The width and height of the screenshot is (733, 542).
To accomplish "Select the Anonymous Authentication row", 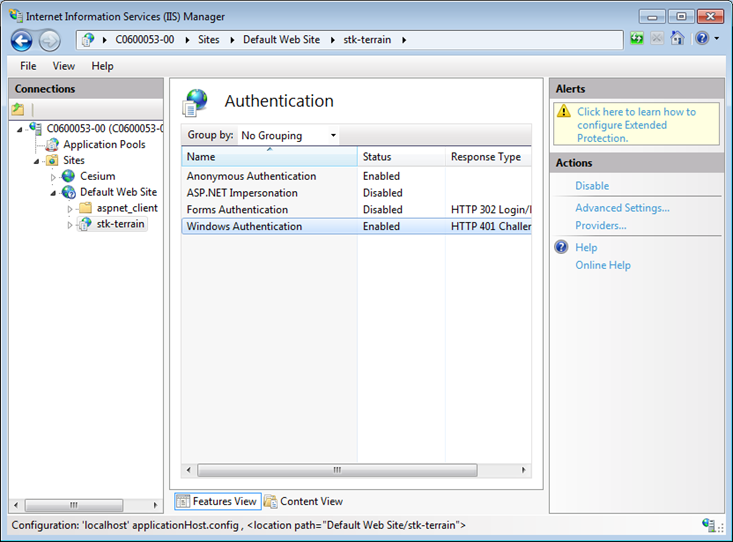I will tap(356, 176).
